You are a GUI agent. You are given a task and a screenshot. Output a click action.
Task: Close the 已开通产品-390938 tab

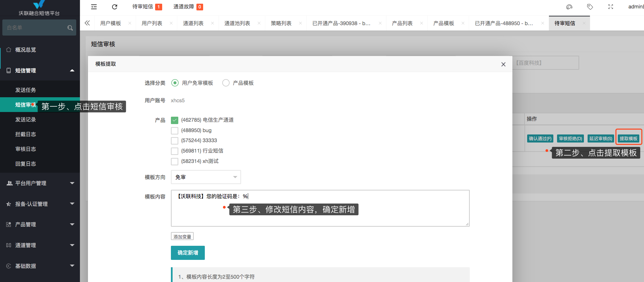coord(380,23)
